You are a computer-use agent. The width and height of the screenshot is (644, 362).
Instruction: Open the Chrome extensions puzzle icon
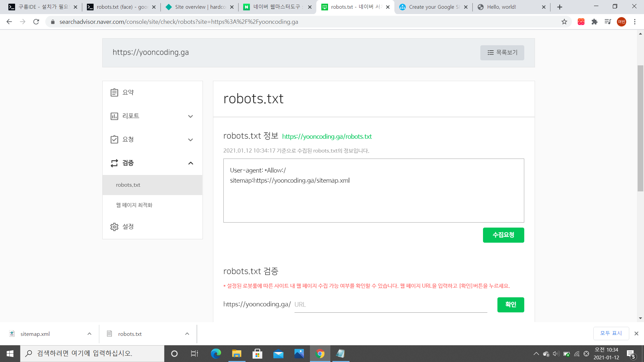pyautogui.click(x=594, y=22)
